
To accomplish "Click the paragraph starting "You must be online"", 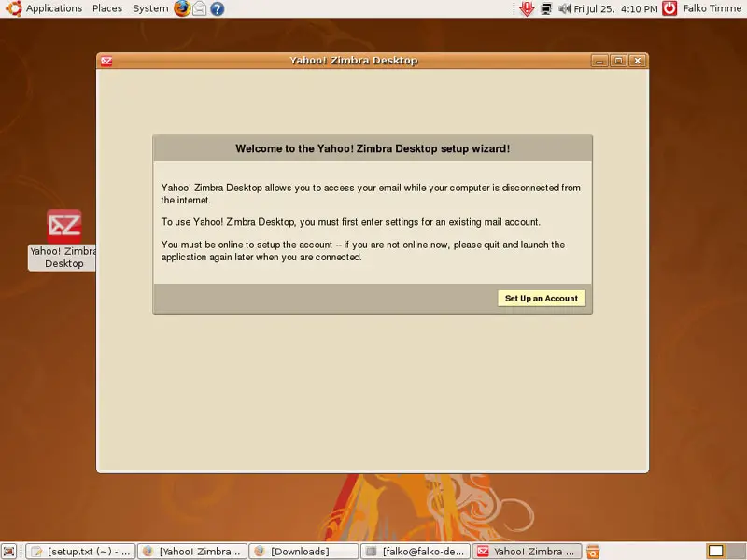I will pos(363,250).
